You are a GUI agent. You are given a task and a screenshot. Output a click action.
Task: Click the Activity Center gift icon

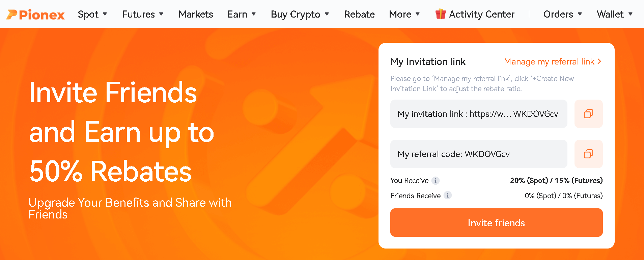pos(441,14)
